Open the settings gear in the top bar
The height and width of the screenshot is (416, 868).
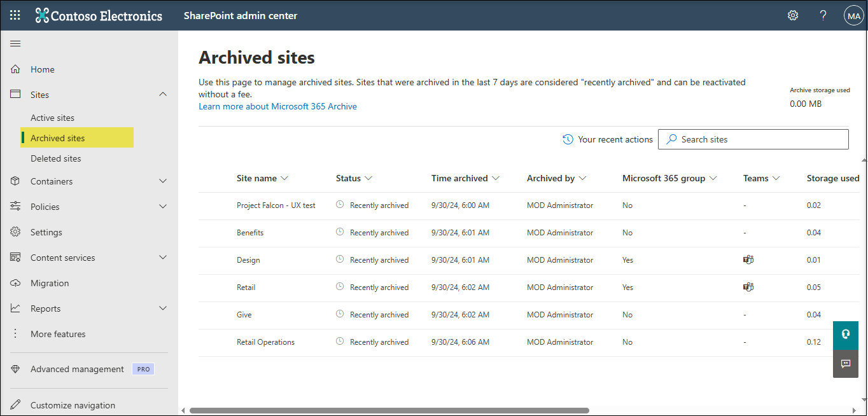click(792, 15)
